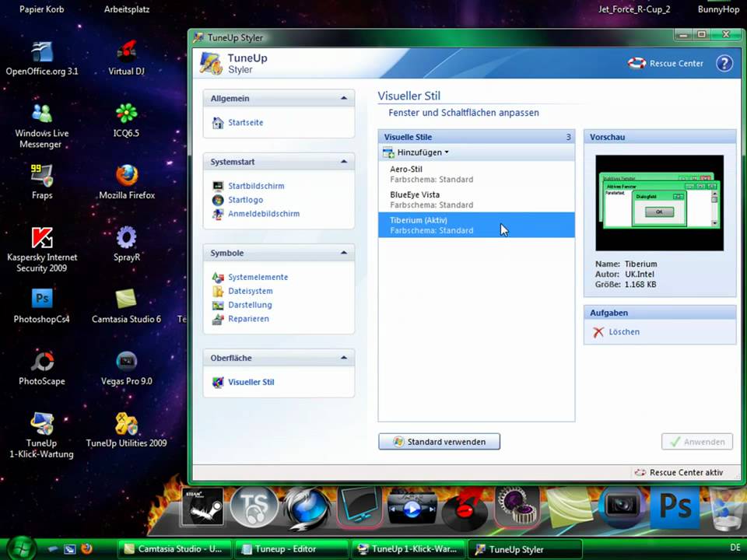The height and width of the screenshot is (560, 747).
Task: Click the Dateisystem folder icon
Action: pos(218,291)
